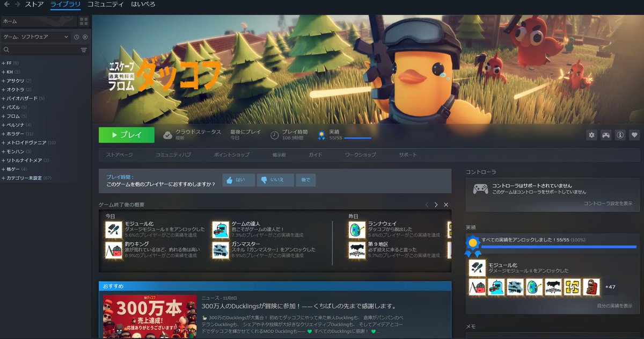This screenshot has height=339, width=644.
Task: Open the はいぺろ profile menu
Action: click(x=143, y=5)
